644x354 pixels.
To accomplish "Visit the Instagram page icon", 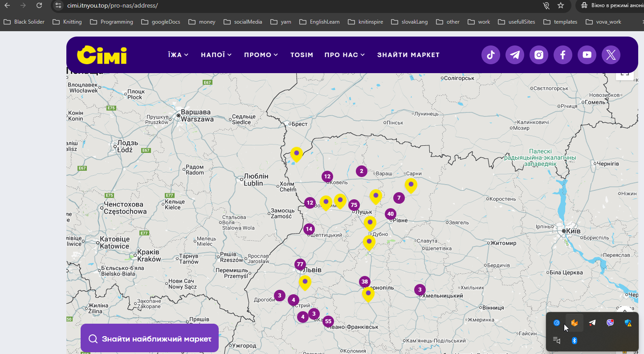I will point(539,55).
